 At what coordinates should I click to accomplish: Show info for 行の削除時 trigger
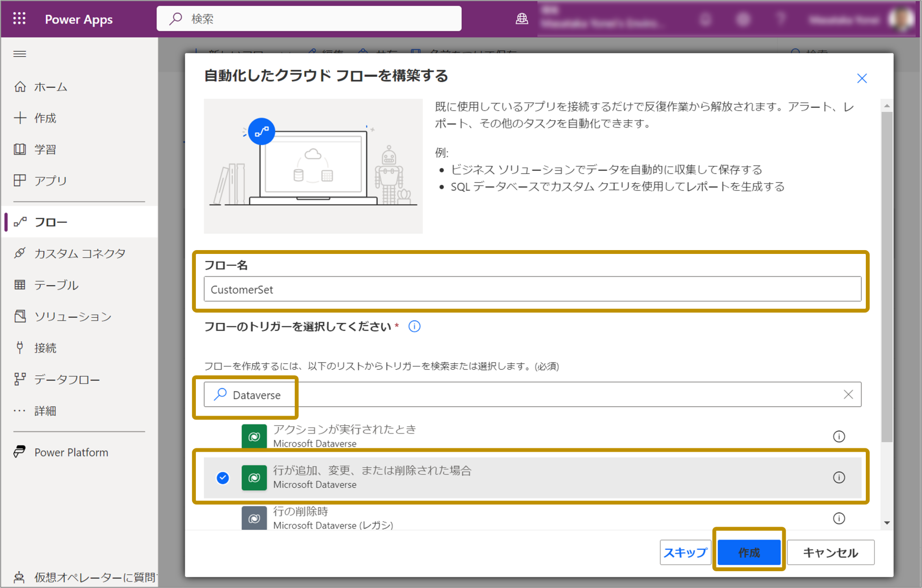(839, 518)
